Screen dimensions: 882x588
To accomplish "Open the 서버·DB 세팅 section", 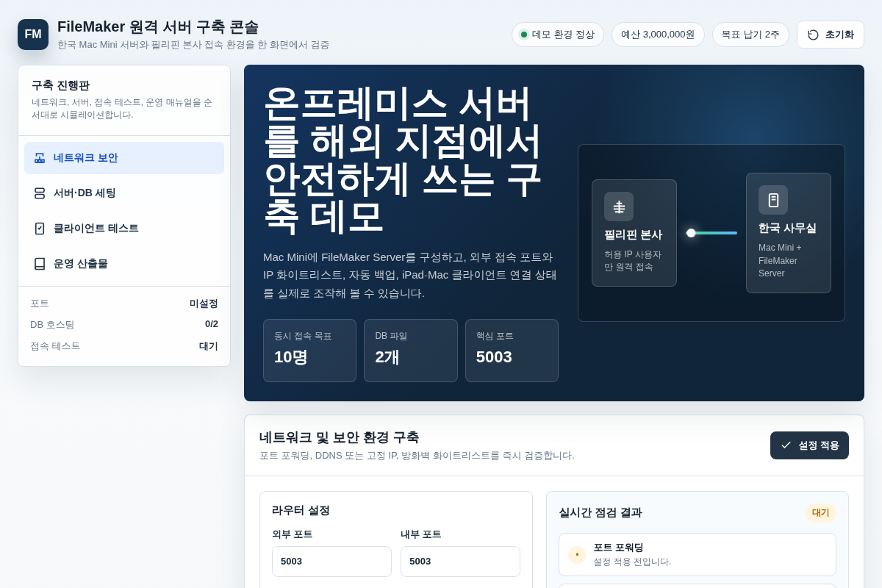I will (x=124, y=193).
